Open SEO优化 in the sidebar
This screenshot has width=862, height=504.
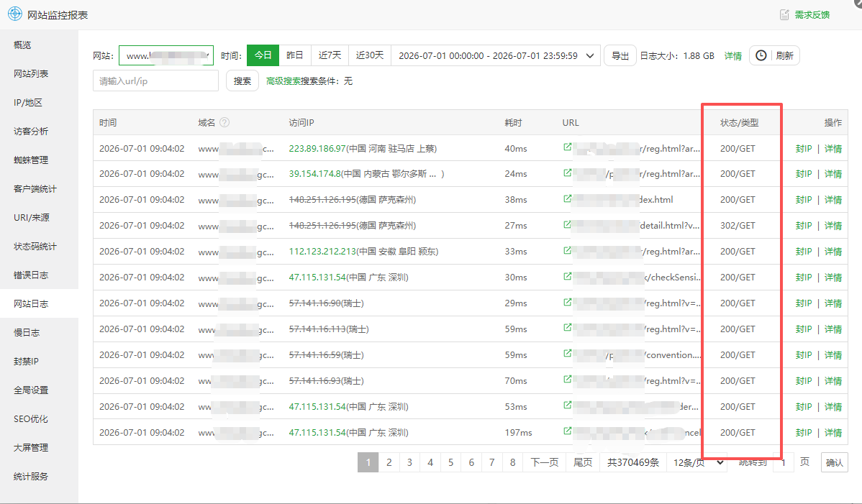[x=39, y=419]
